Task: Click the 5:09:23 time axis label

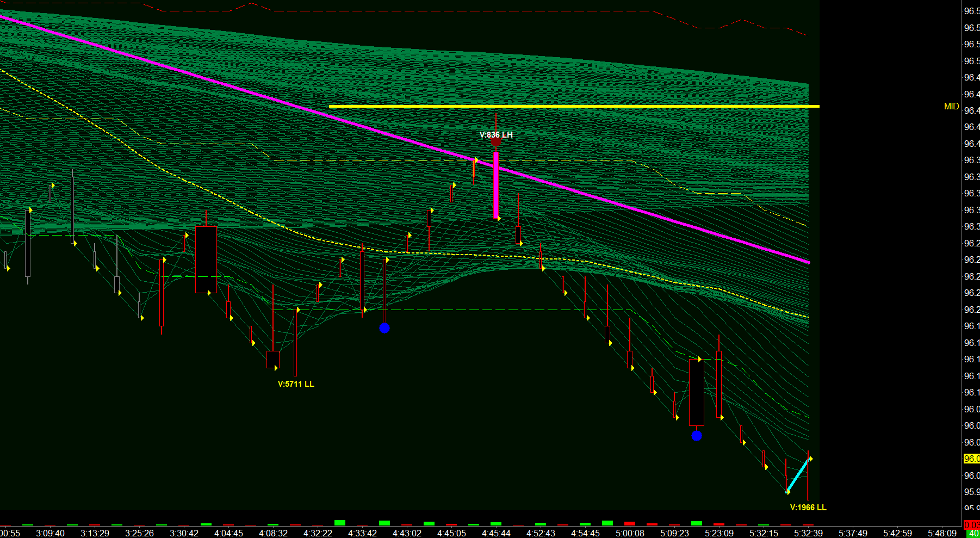Action: tap(674, 533)
